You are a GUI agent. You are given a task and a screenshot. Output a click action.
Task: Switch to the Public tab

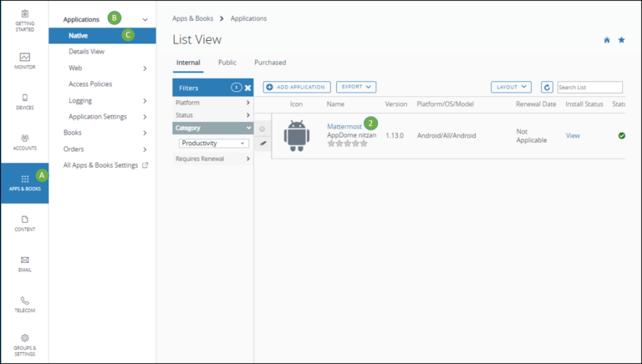227,63
